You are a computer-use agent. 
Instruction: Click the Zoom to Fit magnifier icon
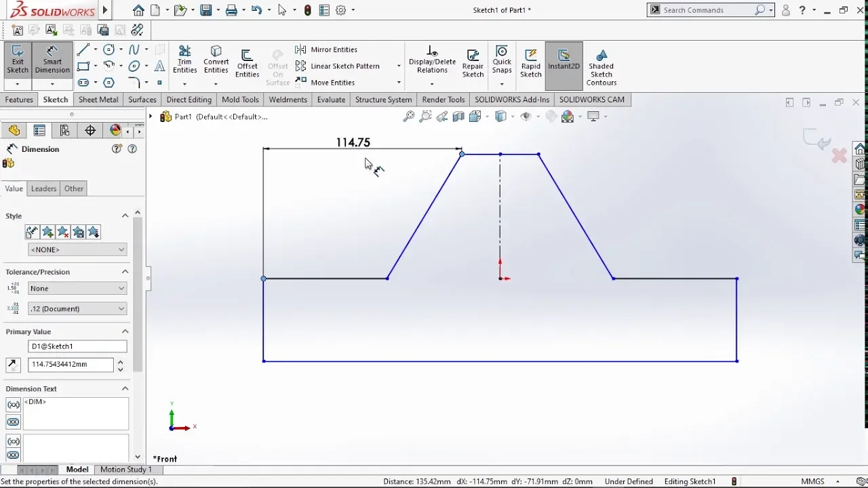pyautogui.click(x=408, y=117)
